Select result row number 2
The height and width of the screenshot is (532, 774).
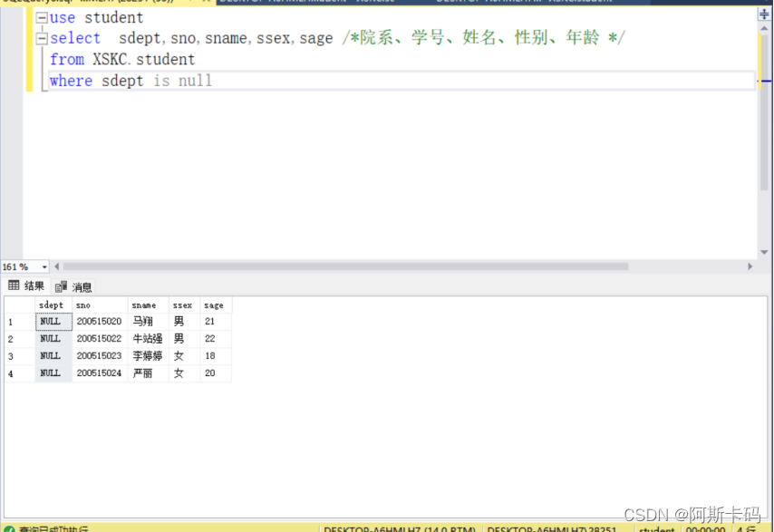pos(20,339)
